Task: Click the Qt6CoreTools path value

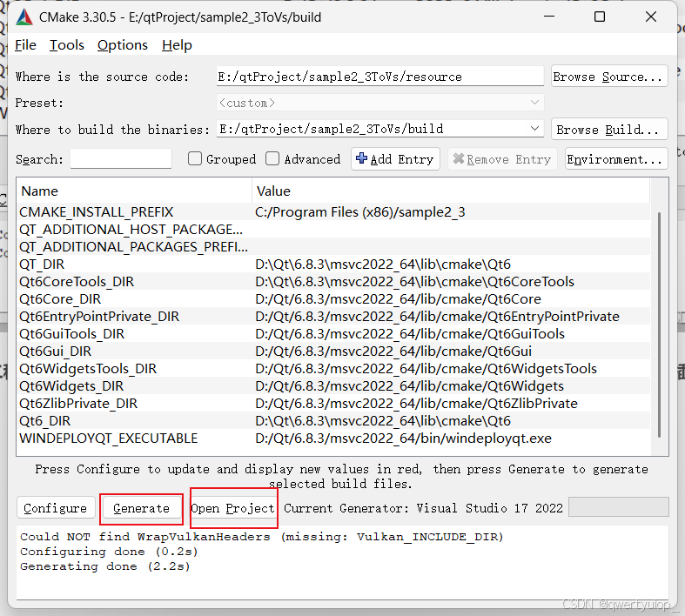Action: point(414,282)
